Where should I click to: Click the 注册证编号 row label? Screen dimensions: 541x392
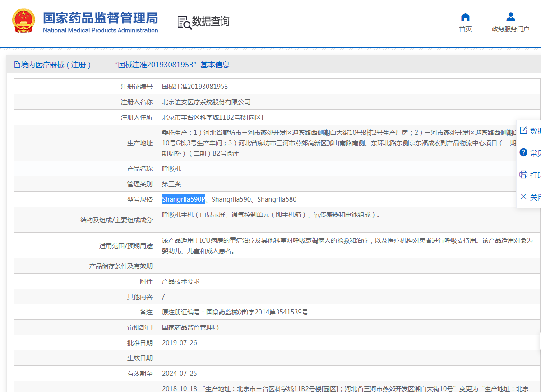137,87
